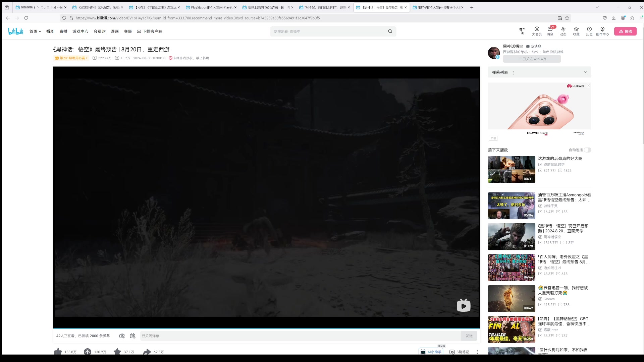Open 8篇笔记 notes button
The height and width of the screenshot is (362, 644).
click(x=459, y=352)
